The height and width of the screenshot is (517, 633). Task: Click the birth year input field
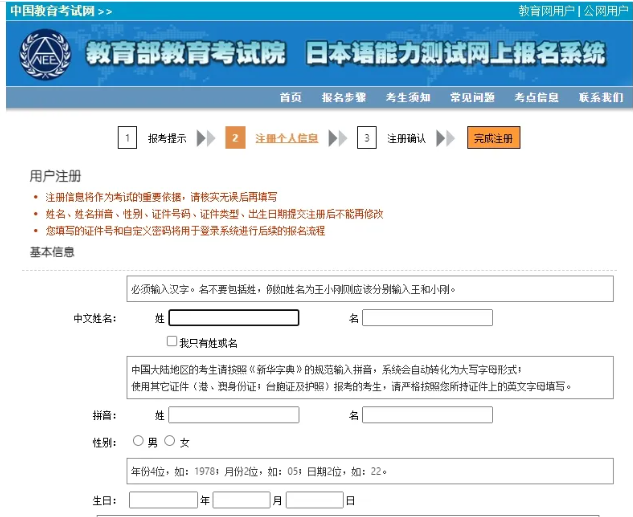click(x=163, y=500)
